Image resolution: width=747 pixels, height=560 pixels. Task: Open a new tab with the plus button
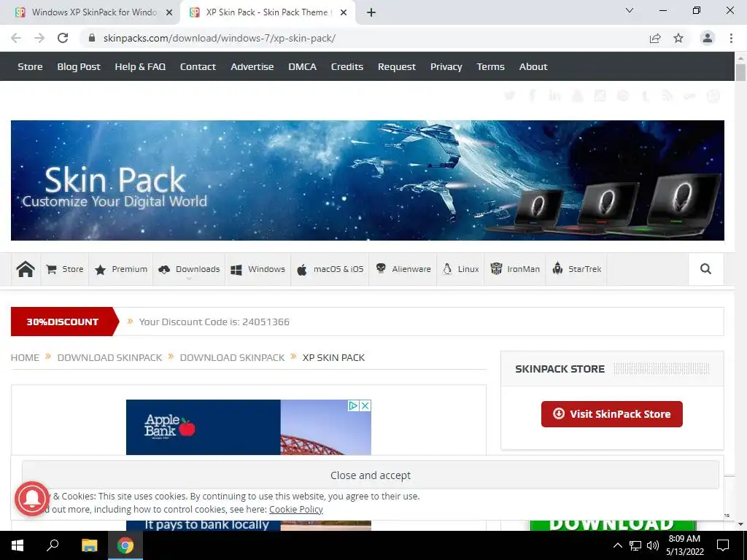[x=371, y=12]
